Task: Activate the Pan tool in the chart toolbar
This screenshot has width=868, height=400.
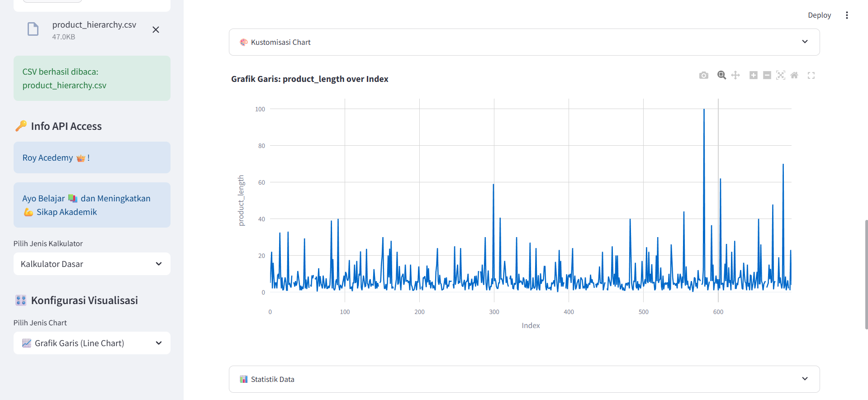Action: pyautogui.click(x=735, y=76)
